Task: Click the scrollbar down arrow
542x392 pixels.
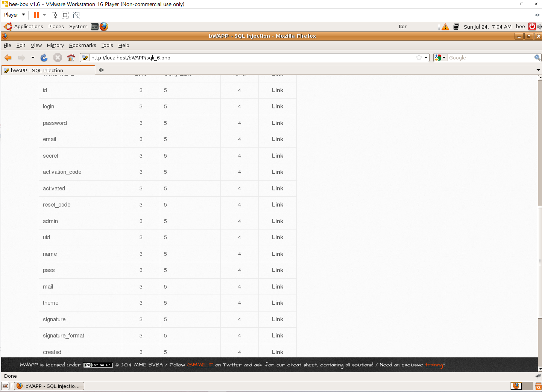Action: click(540, 369)
